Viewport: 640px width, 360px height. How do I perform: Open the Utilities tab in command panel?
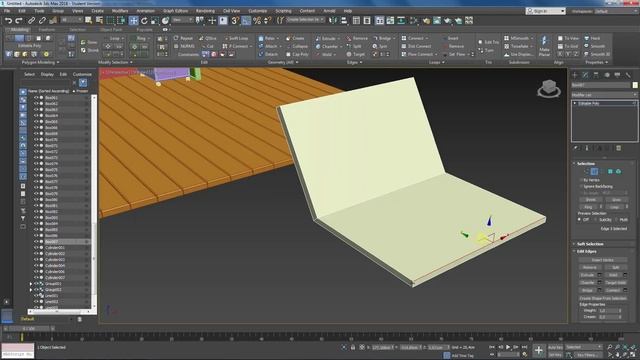pos(628,75)
